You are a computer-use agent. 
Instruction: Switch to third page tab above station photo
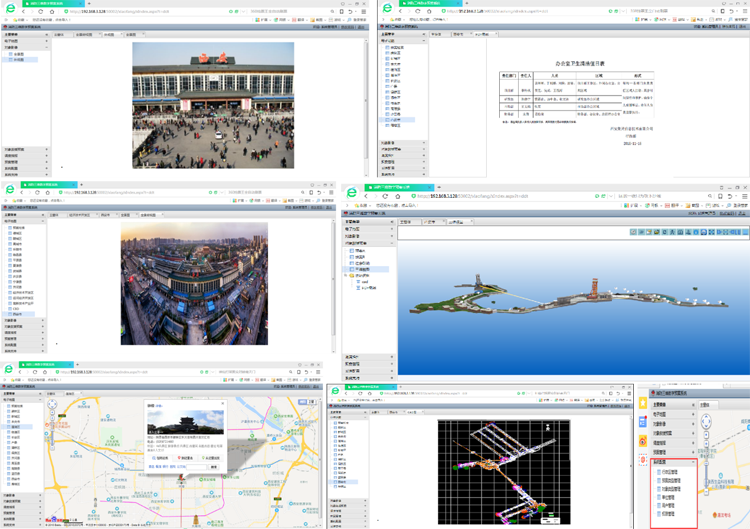tap(109, 34)
